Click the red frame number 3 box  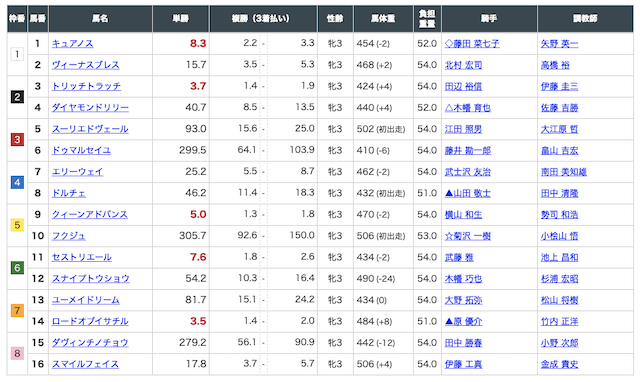pos(17,140)
